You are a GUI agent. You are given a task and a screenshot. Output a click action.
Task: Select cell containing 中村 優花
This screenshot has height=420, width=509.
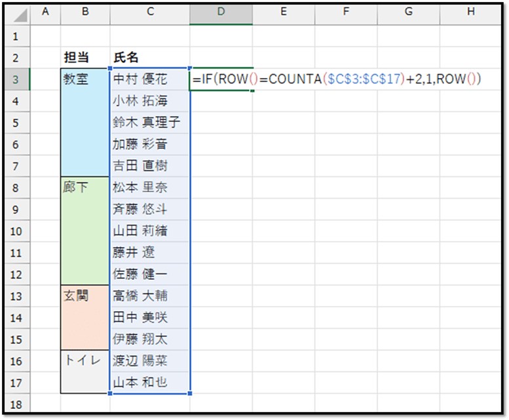150,79
